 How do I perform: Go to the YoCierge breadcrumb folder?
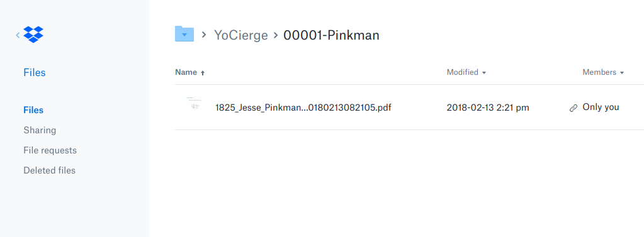240,35
